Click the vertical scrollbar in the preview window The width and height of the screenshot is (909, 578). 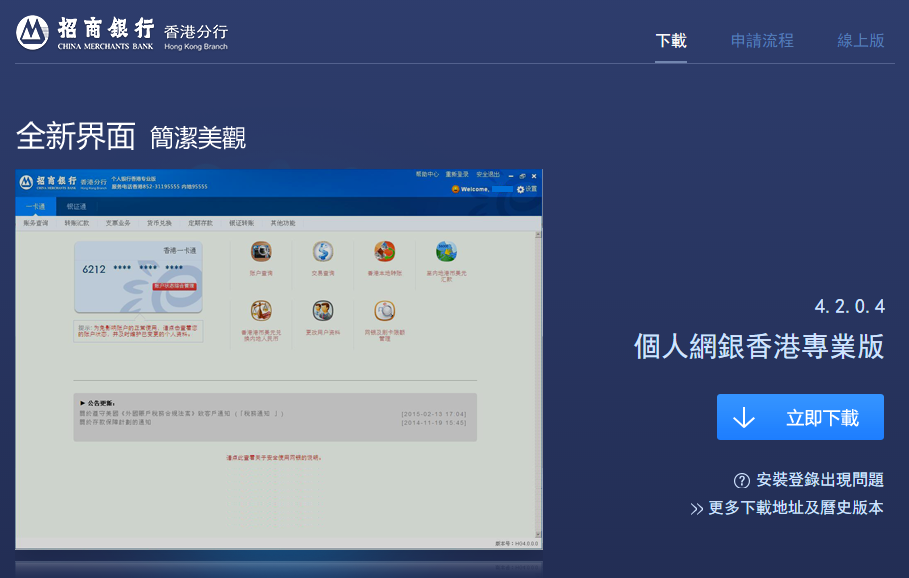[537, 380]
